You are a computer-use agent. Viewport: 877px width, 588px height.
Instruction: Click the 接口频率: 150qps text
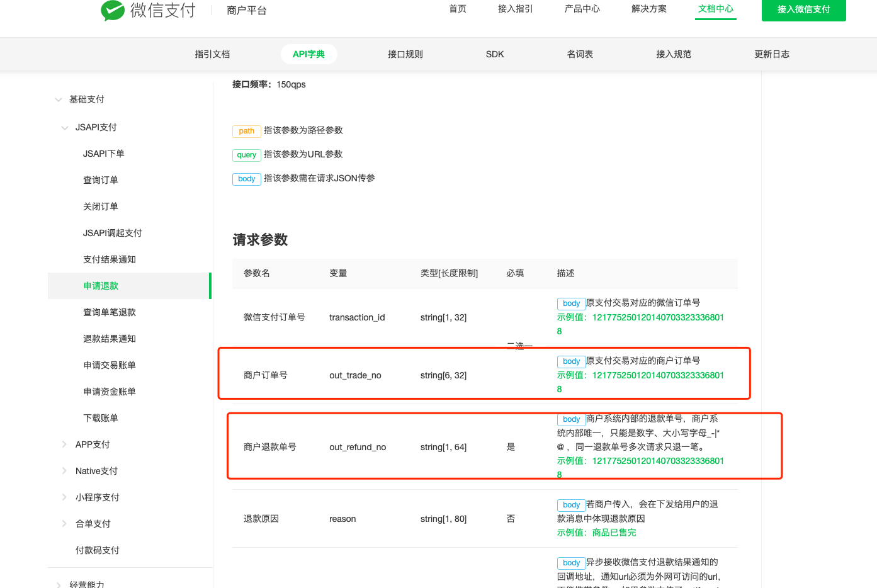click(x=269, y=84)
